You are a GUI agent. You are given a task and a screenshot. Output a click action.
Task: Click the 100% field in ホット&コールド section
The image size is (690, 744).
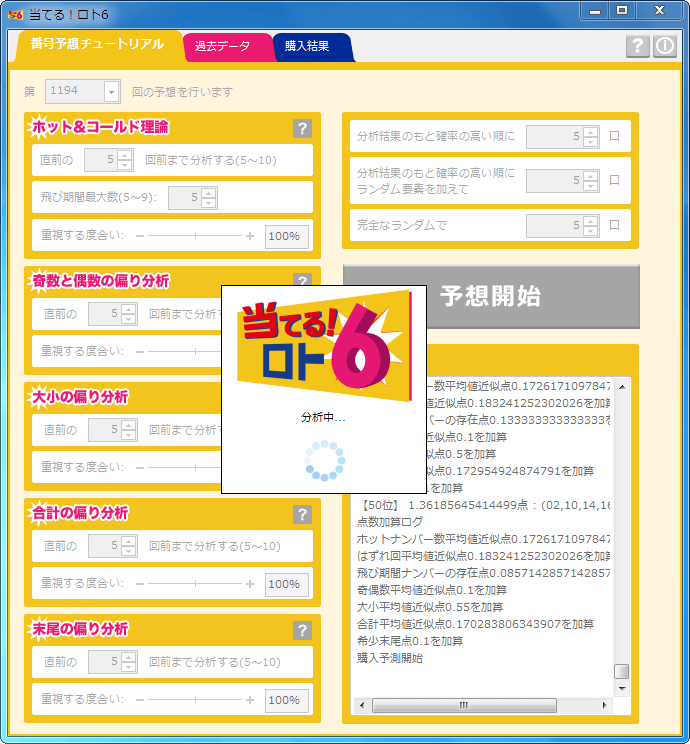[x=287, y=236]
